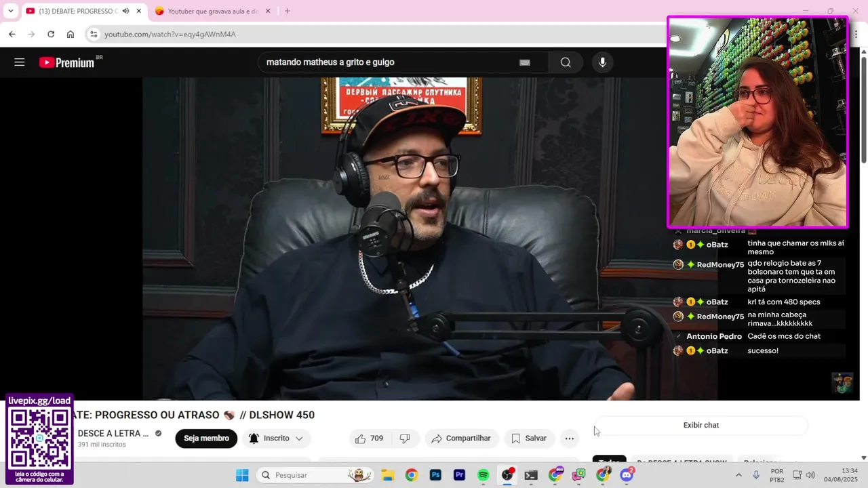Open the YouTube hamburger guide menu
This screenshot has width=868, height=488.
20,62
